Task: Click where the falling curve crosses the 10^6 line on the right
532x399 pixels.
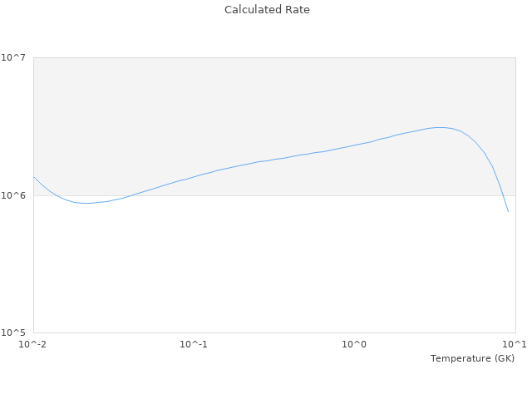Action: pos(503,195)
